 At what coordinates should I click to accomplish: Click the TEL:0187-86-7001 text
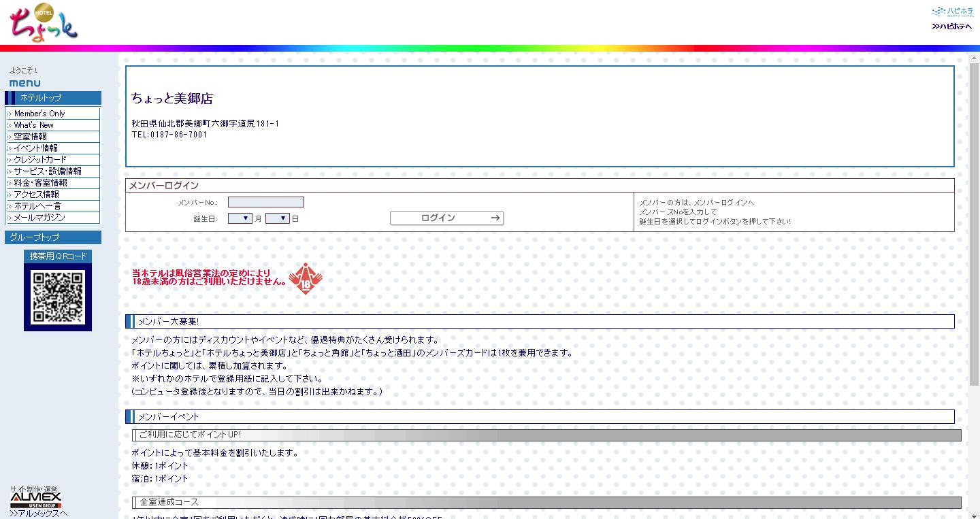(169, 135)
